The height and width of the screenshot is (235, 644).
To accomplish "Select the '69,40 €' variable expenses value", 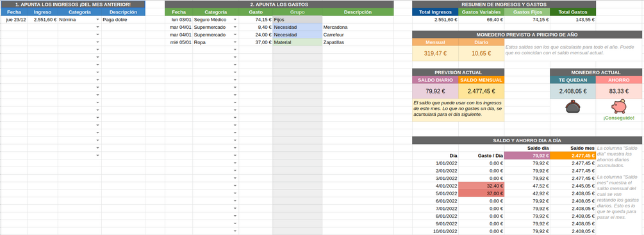I will [481, 19].
